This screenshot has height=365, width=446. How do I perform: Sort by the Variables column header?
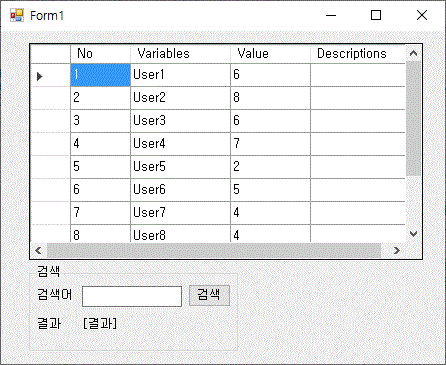pos(180,54)
